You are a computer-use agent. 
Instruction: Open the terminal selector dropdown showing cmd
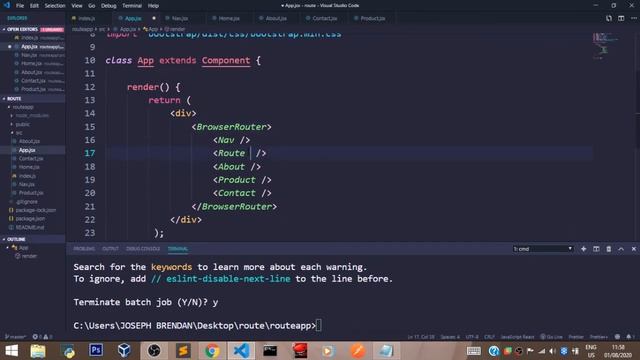543,249
